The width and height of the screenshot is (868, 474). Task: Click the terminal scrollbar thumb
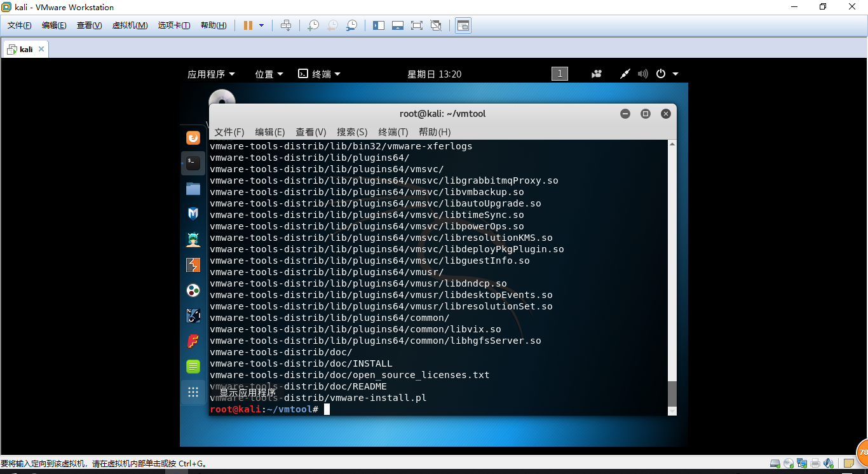click(672, 394)
